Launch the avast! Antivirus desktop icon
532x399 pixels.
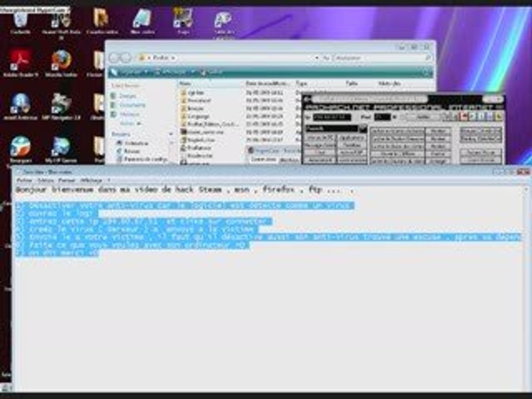(x=21, y=106)
